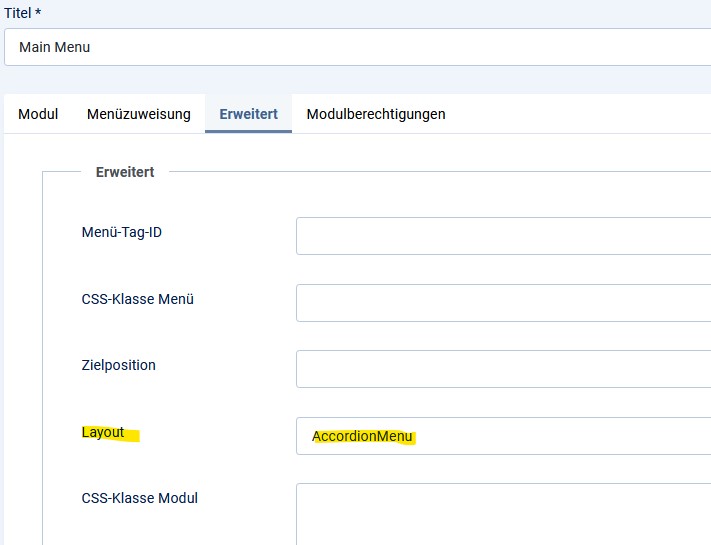Click the highlighted AccordionMenu value
Screen dimensions: 711x545
(x=362, y=436)
